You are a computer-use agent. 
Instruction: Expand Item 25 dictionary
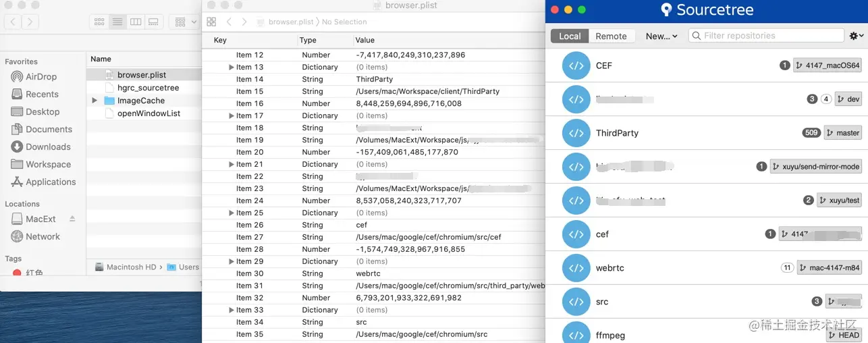[231, 213]
